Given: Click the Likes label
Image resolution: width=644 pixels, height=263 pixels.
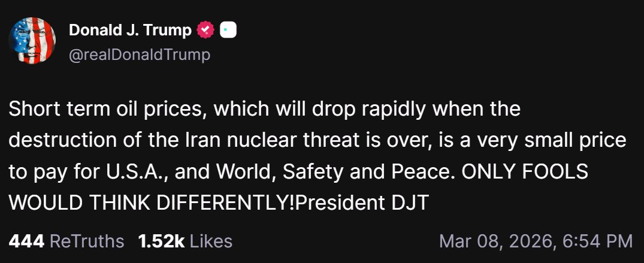Looking at the screenshot, I should [211, 241].
